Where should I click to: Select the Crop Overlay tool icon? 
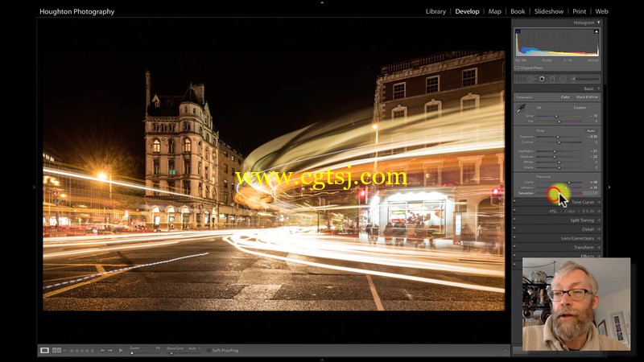tap(519, 79)
